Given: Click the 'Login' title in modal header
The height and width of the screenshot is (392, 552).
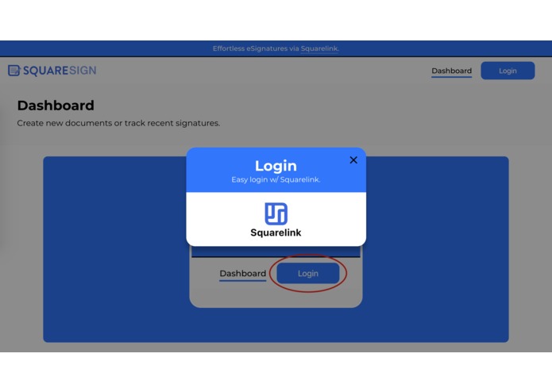Looking at the screenshot, I should (x=276, y=166).
